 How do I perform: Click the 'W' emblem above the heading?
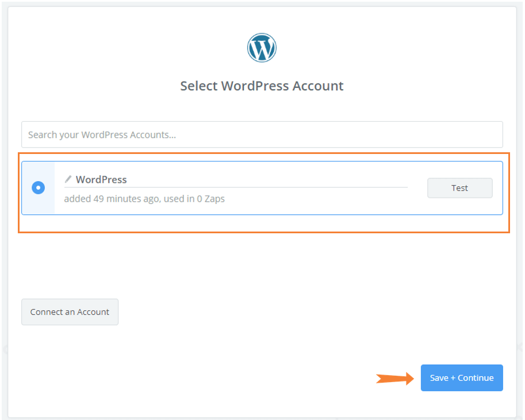coord(262,48)
